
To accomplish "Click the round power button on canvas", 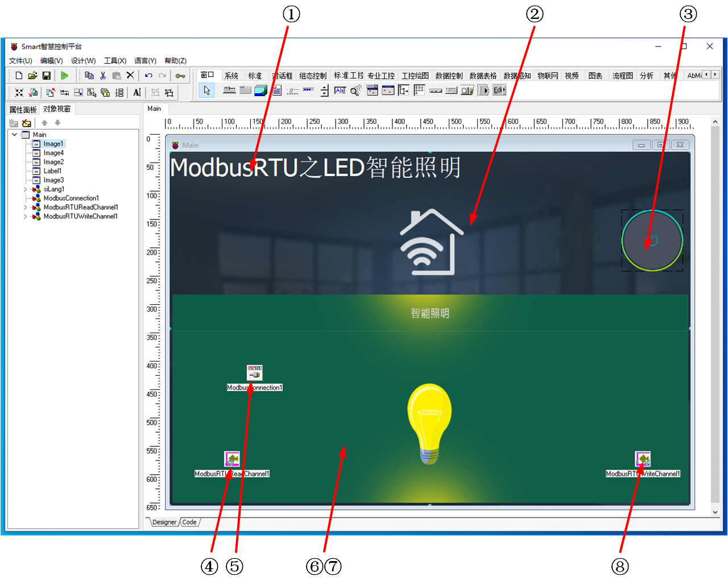I will click(652, 240).
